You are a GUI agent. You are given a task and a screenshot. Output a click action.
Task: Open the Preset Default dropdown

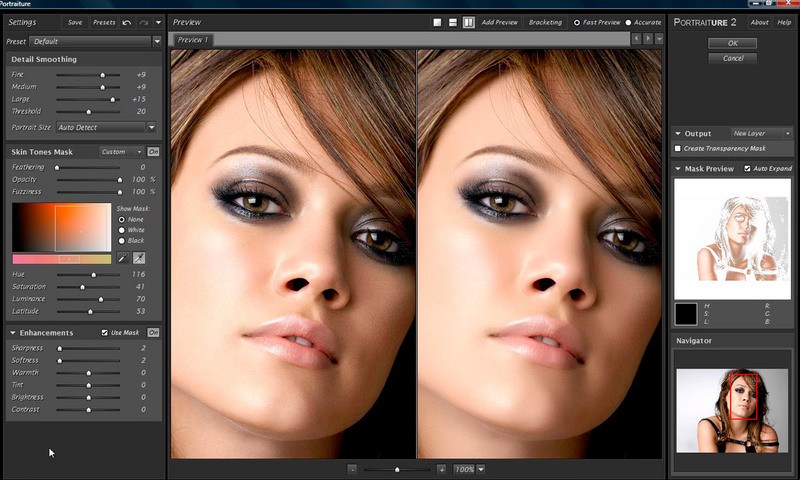pyautogui.click(x=95, y=41)
